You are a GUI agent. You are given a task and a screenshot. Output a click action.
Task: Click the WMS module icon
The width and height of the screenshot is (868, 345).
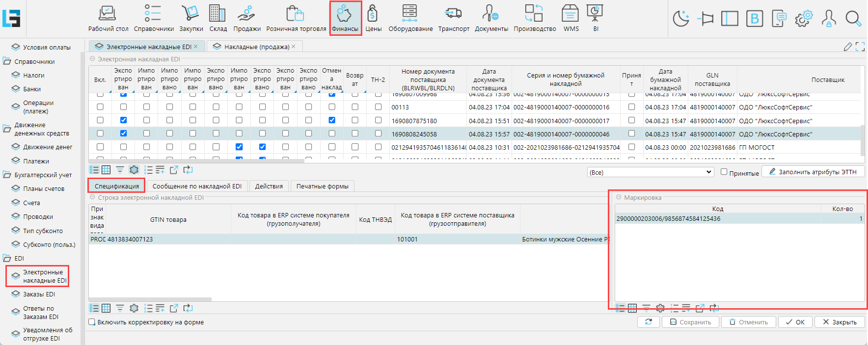click(x=570, y=18)
